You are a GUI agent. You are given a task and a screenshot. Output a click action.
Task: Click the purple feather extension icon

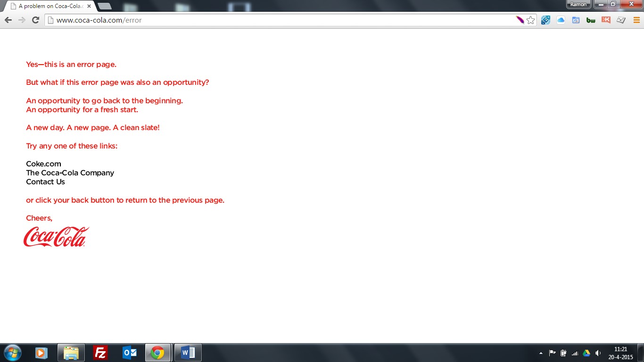pos(520,20)
